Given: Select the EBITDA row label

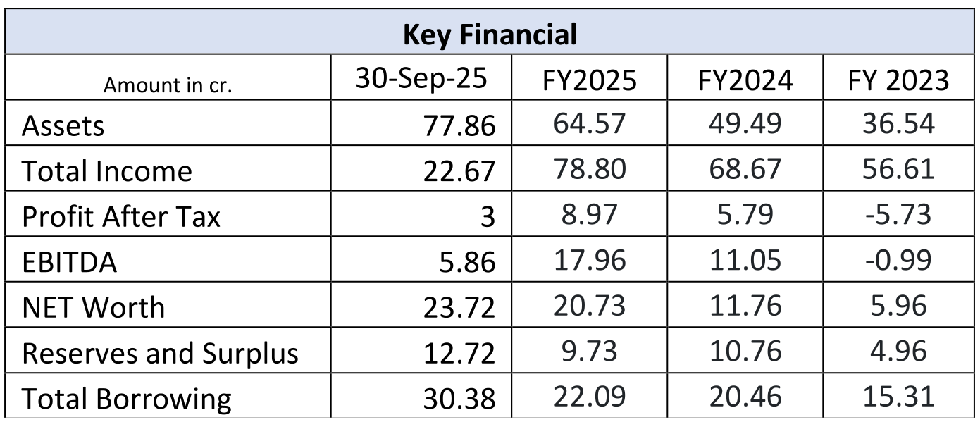Looking at the screenshot, I should tap(70, 263).
